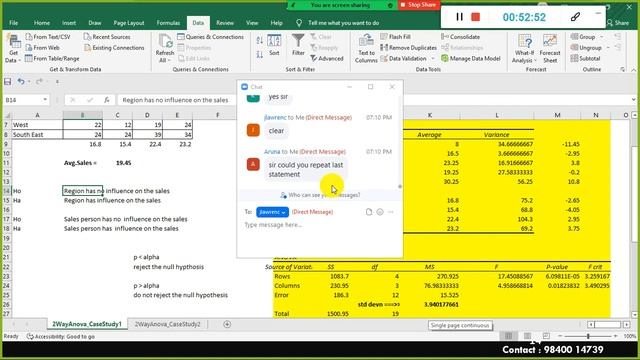Click Ungroup in Outline
640x360 pixels.
coord(586,48)
